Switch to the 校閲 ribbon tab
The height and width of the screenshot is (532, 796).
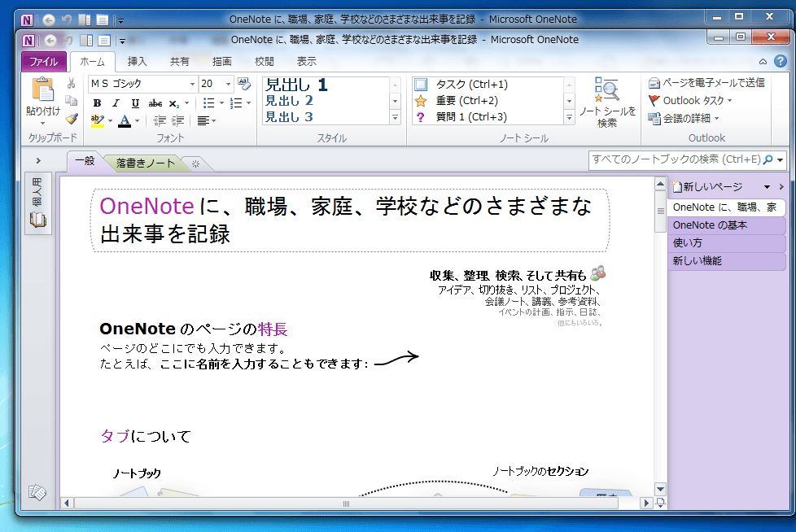(x=264, y=61)
